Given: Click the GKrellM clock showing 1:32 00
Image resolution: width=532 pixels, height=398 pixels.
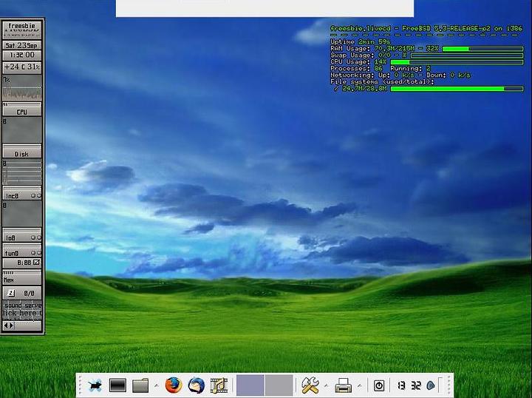Looking at the screenshot, I should pos(21,55).
